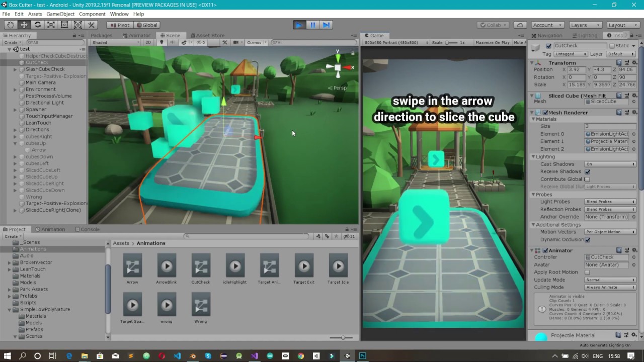This screenshot has height=362, width=644.
Task: Select the custom editor tools icon
Action: (91, 25)
